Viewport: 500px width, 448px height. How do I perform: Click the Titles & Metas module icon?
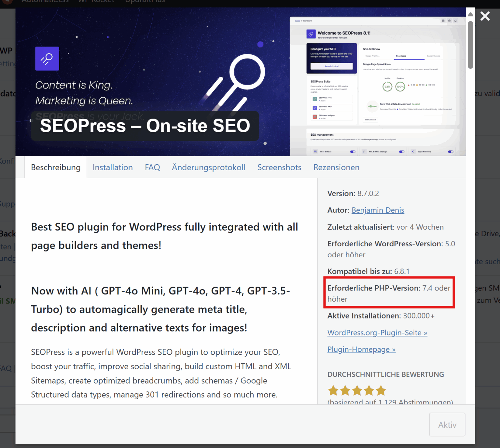click(315, 151)
